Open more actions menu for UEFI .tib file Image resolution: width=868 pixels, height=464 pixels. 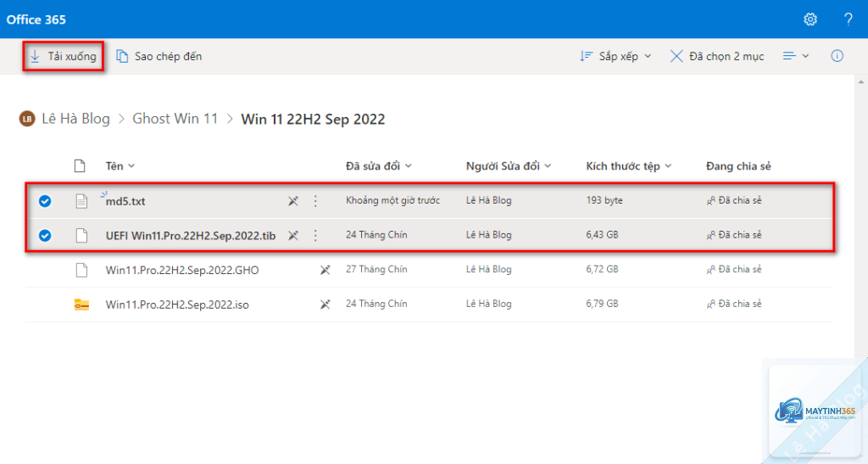(315, 235)
